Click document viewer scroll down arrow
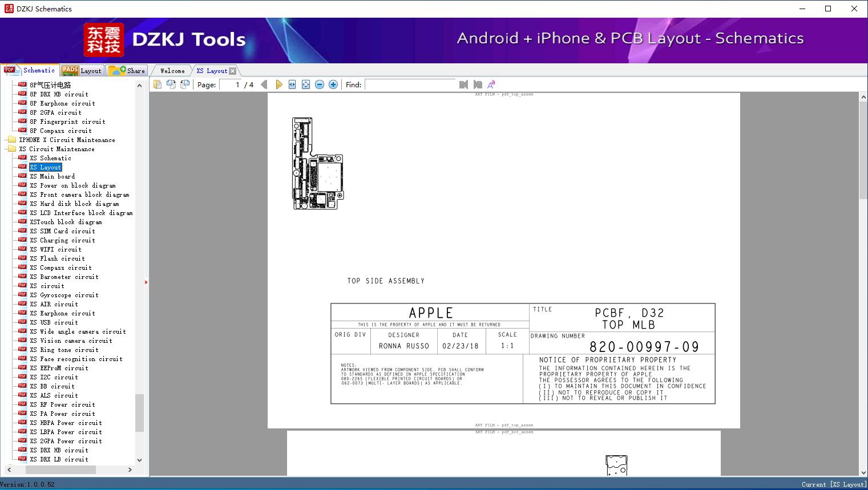The image size is (868, 490). coord(863,472)
